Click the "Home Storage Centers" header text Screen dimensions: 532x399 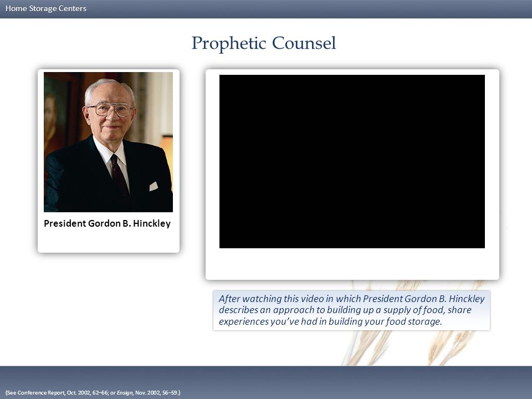click(x=46, y=8)
